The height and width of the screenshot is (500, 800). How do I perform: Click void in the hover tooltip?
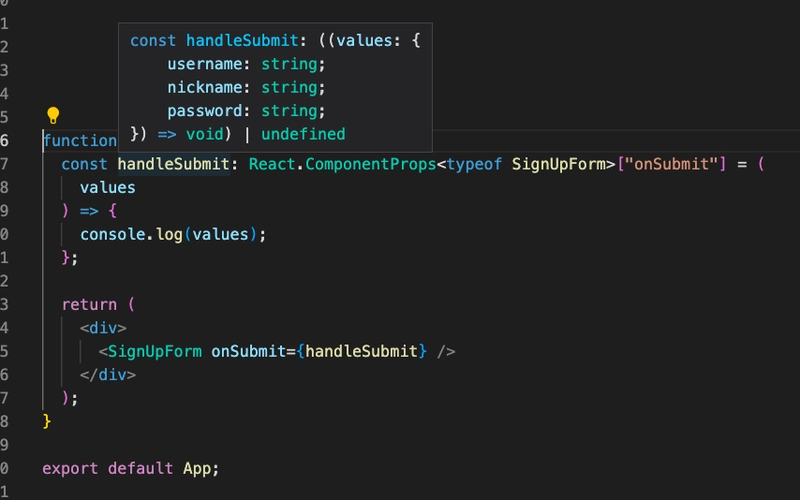pyautogui.click(x=205, y=134)
